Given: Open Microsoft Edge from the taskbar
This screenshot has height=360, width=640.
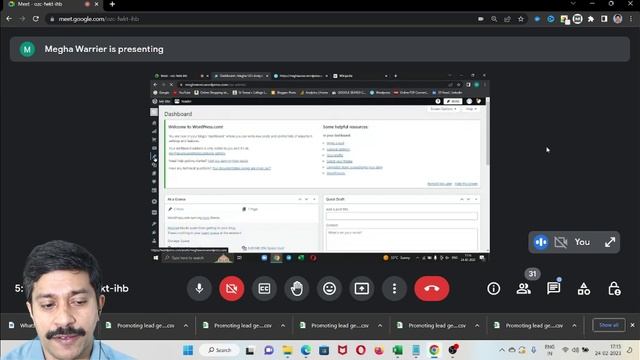Looking at the screenshot, I should pos(306,350).
